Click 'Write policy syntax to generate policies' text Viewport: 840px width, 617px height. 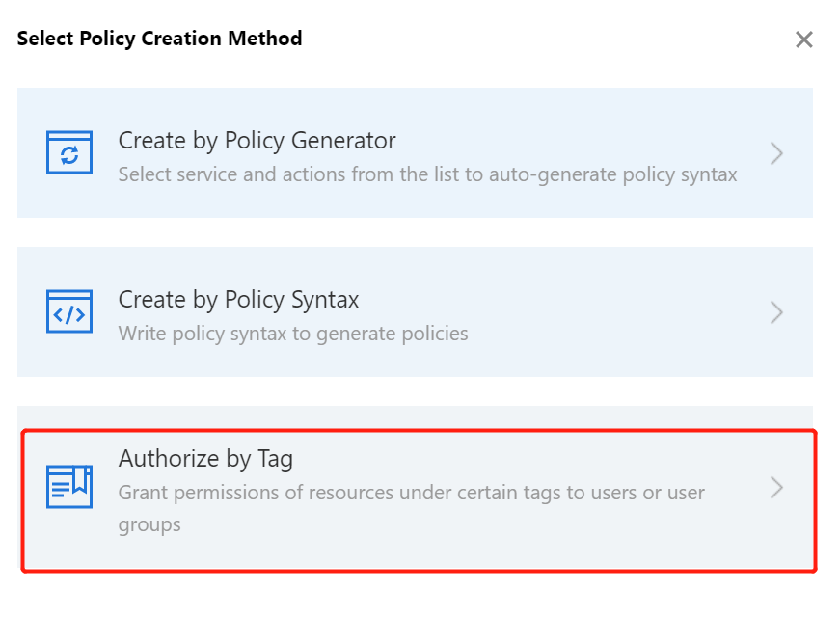[x=293, y=334]
